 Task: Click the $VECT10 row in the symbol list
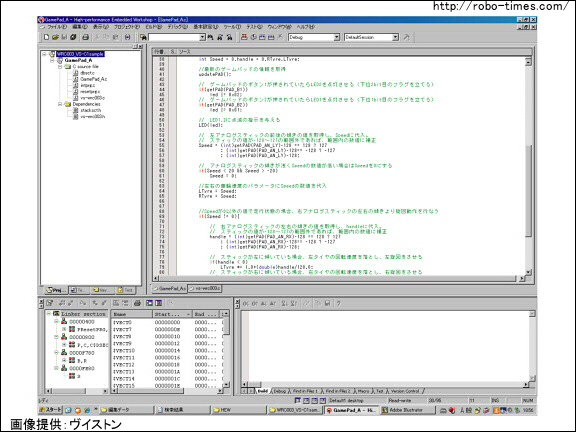(x=166, y=350)
